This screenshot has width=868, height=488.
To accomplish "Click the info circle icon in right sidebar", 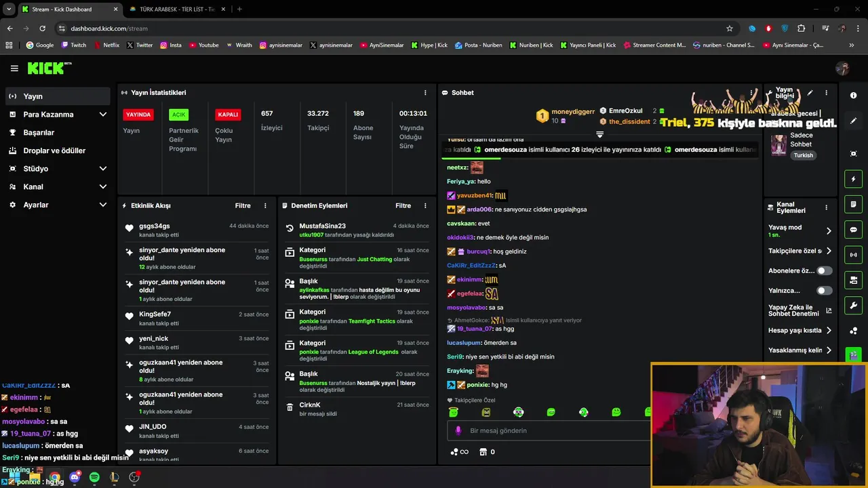I will point(854,96).
